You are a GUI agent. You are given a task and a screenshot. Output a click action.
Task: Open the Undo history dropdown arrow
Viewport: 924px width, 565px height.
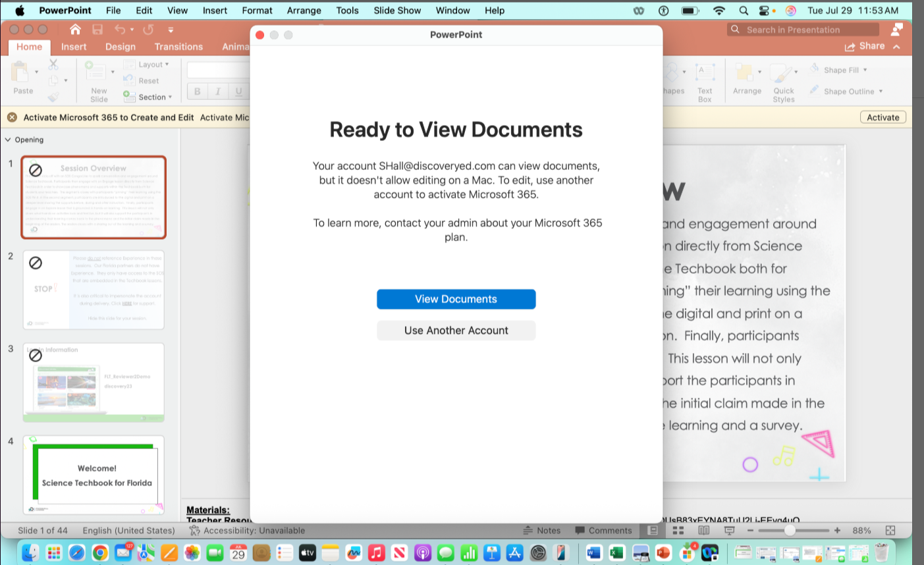click(x=132, y=30)
